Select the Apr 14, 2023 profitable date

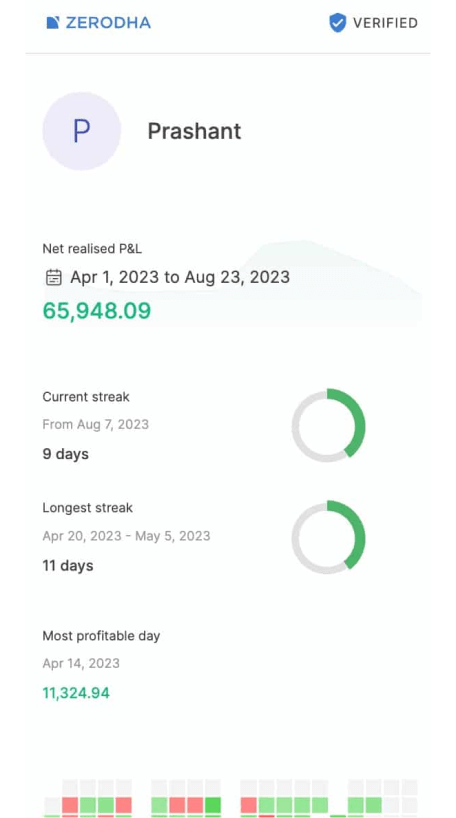(81, 663)
